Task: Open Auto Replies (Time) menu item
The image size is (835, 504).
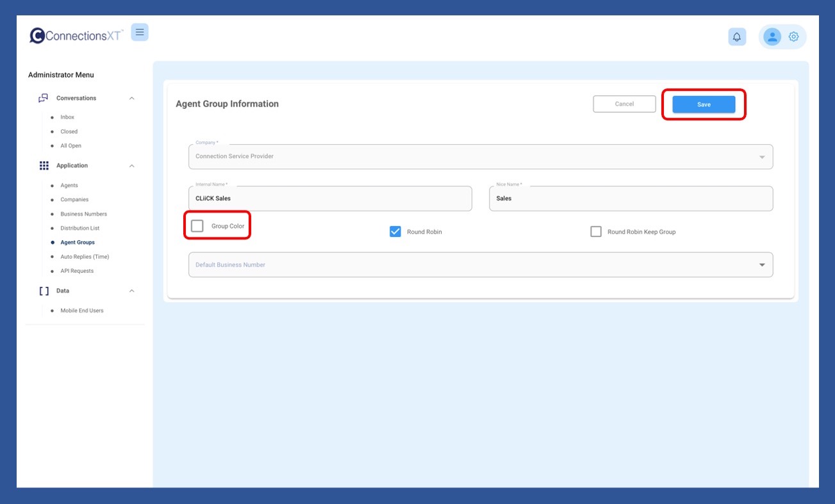Action: pyautogui.click(x=85, y=257)
